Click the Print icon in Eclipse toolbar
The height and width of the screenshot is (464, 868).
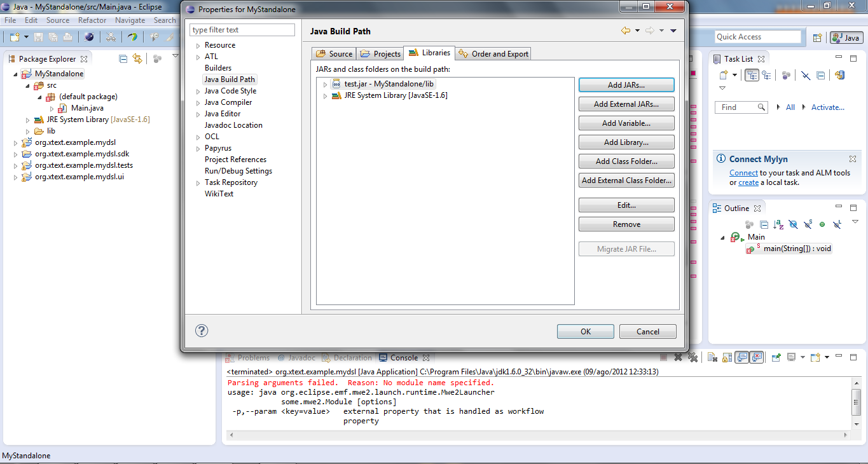click(x=67, y=37)
